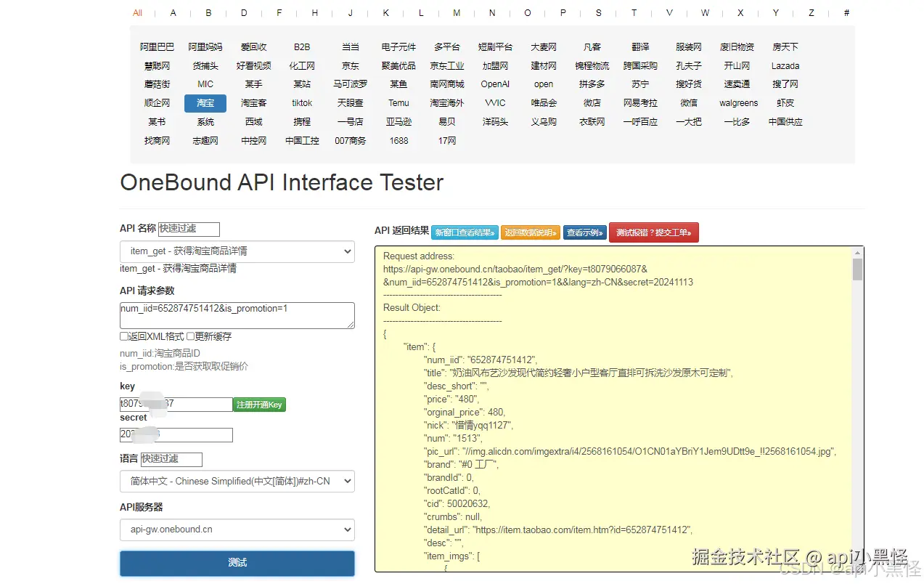The height and width of the screenshot is (584, 924).
Task: Tick the 更新缓存 checkbox
Action: click(190, 336)
